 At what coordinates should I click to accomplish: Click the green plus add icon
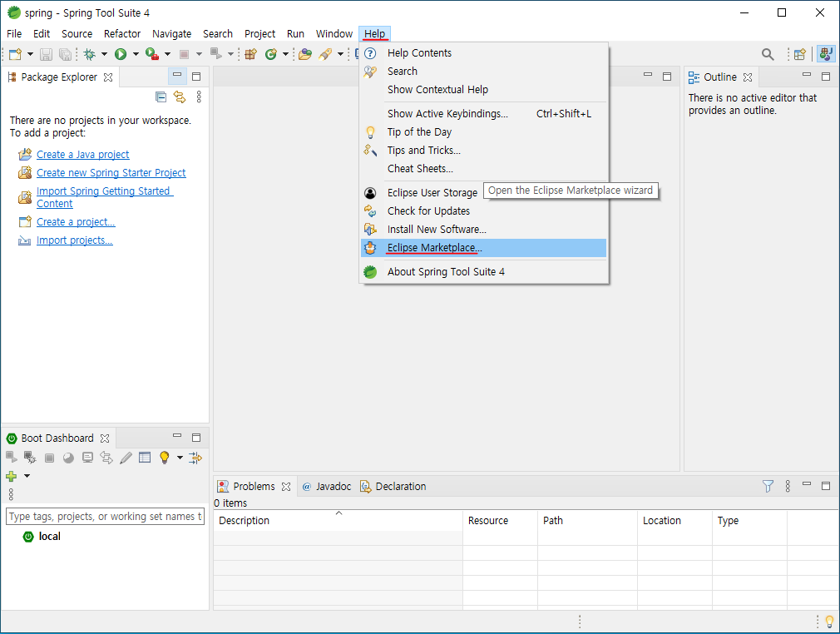pos(12,476)
